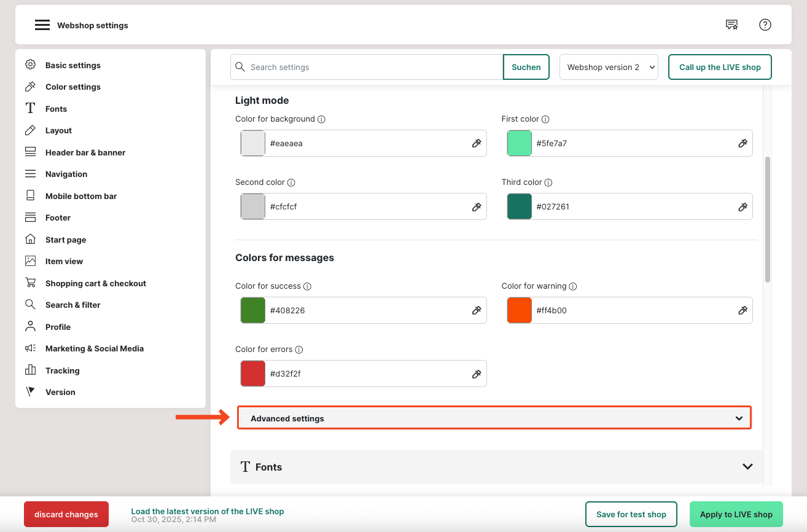Open the Webshop version 2 dropdown
Screen dimensions: 807x532
(x=609, y=68)
